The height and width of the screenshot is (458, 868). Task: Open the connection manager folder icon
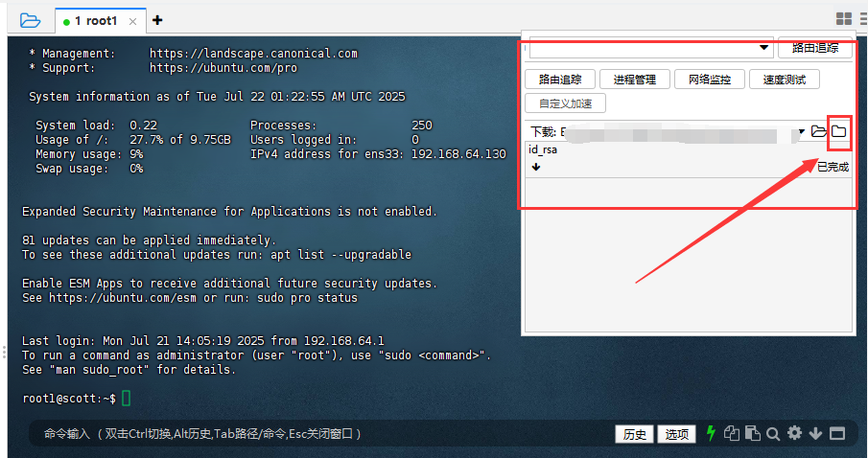[30, 20]
